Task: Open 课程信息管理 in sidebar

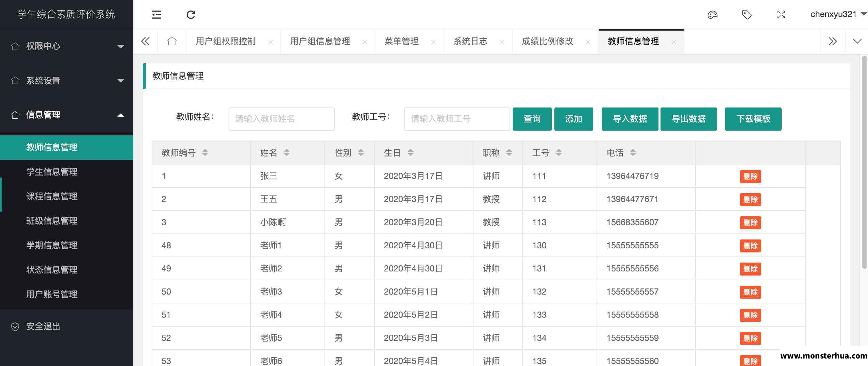Action: point(67,196)
